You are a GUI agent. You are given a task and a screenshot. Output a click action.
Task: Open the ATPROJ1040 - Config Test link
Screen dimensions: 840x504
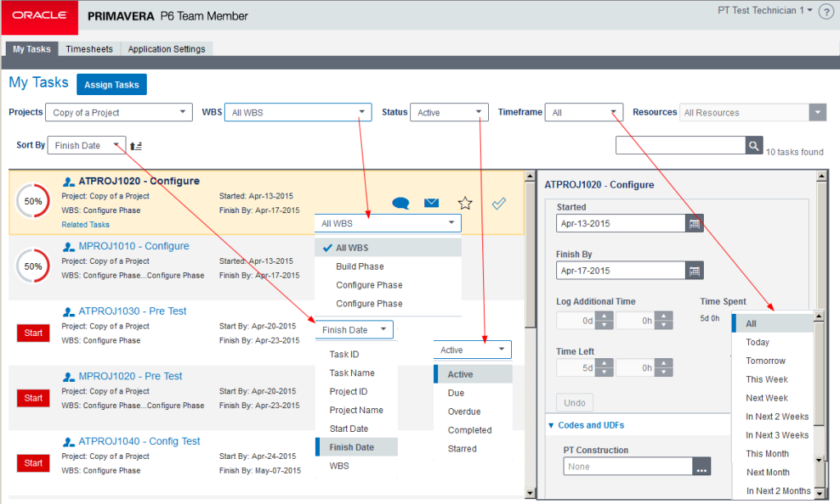139,442
